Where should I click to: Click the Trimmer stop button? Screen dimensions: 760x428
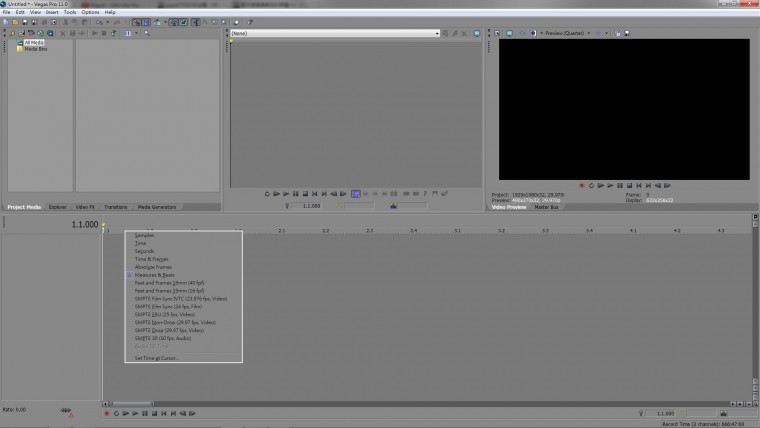click(x=305, y=194)
